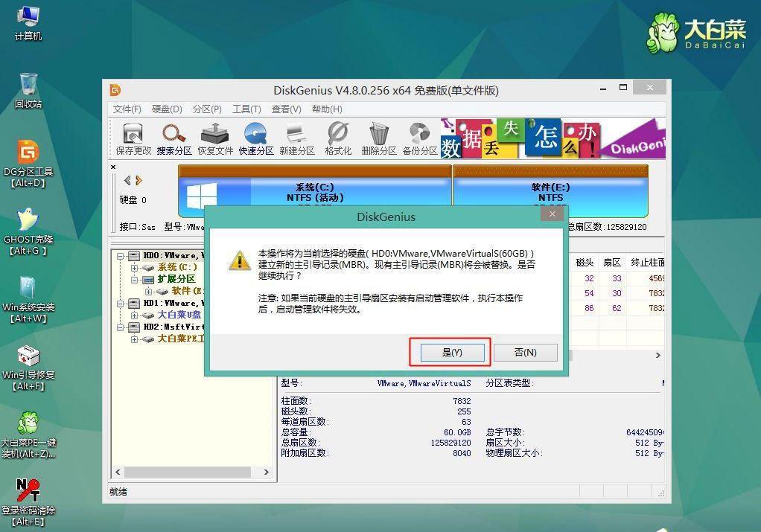Click the 删除分区 delete partition icon
Viewport: 761px width, 532px height.
pos(378,138)
